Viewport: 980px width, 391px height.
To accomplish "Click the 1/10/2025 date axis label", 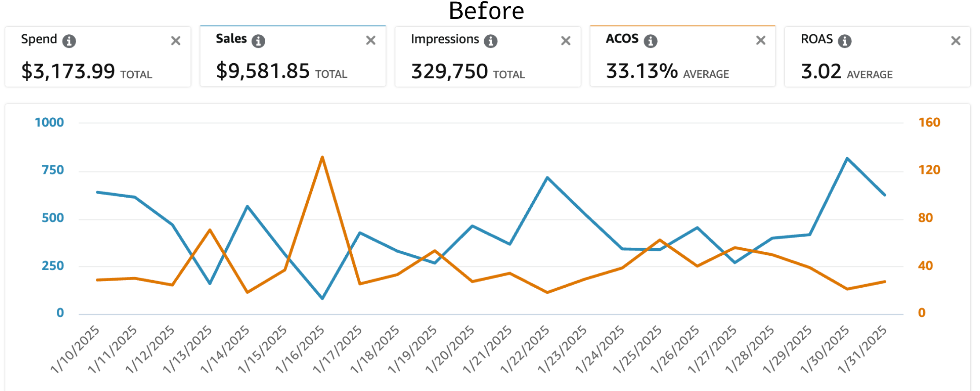I will pyautogui.click(x=75, y=349).
